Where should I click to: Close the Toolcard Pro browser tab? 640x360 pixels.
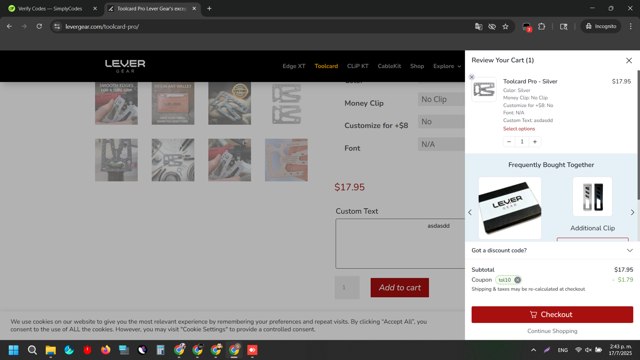pyautogui.click(x=194, y=9)
